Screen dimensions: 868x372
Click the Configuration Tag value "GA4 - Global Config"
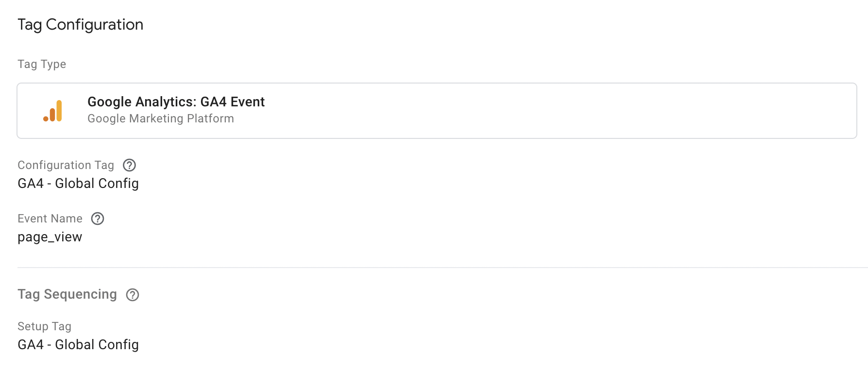78,184
